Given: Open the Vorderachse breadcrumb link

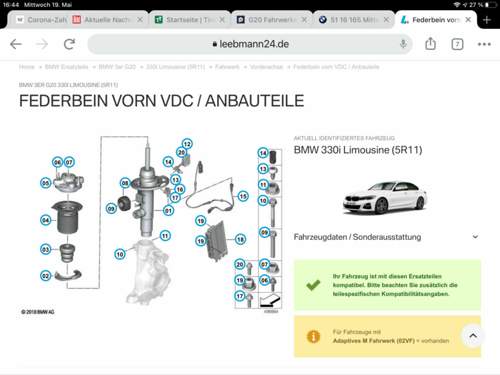Looking at the screenshot, I should 266,67.
